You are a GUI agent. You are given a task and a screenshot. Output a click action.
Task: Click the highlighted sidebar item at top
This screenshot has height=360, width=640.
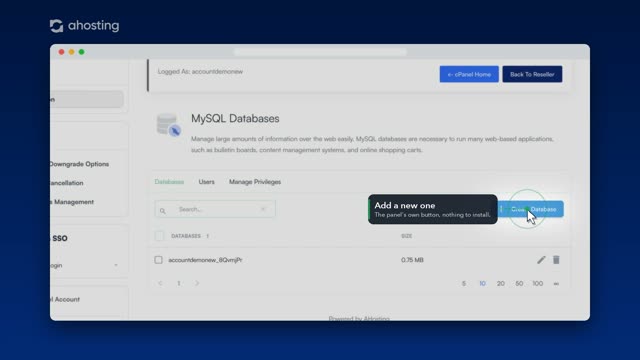click(x=87, y=99)
